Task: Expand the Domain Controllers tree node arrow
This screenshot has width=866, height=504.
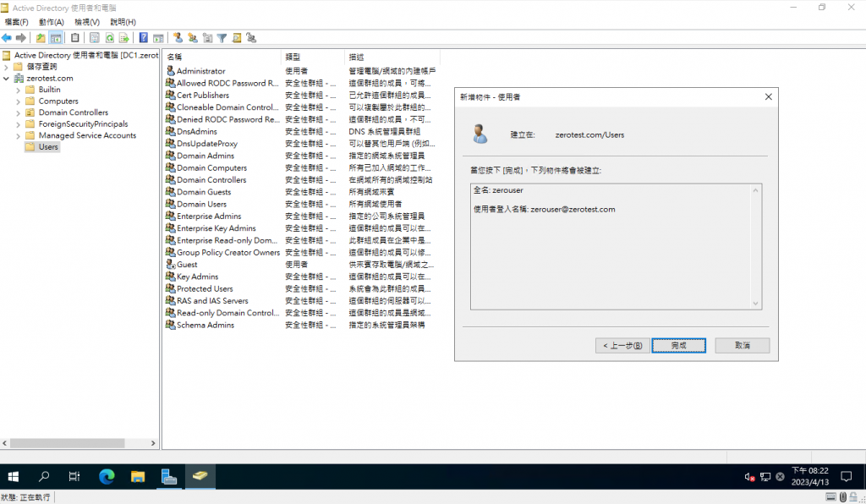Action: [19, 112]
